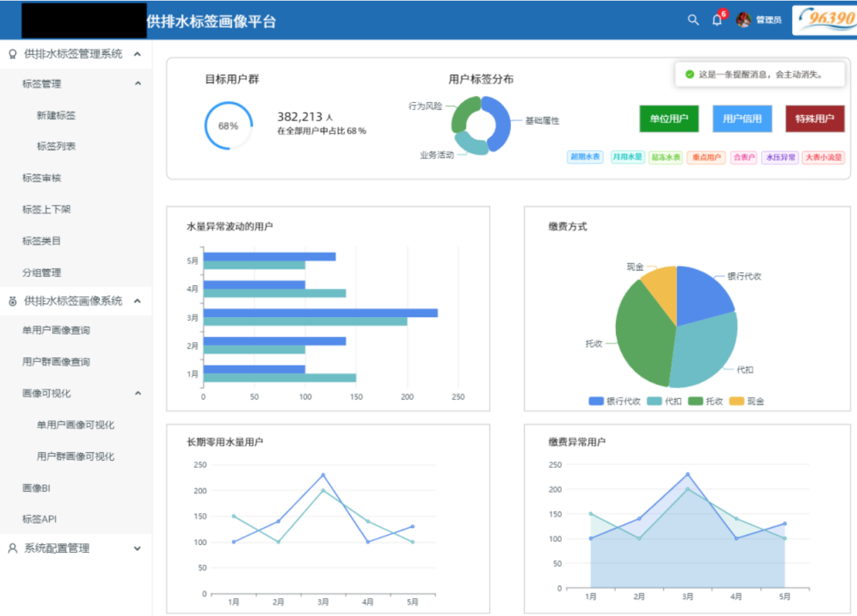Click the dark red 特殊用户 button
Screen dimensions: 857x616
[x=814, y=119]
